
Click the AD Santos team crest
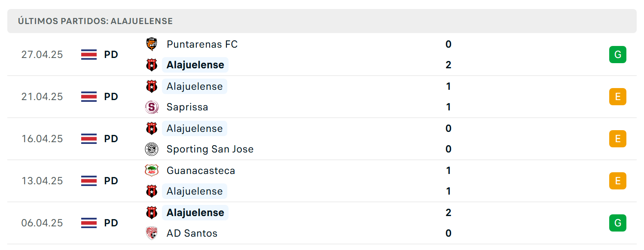tap(151, 233)
